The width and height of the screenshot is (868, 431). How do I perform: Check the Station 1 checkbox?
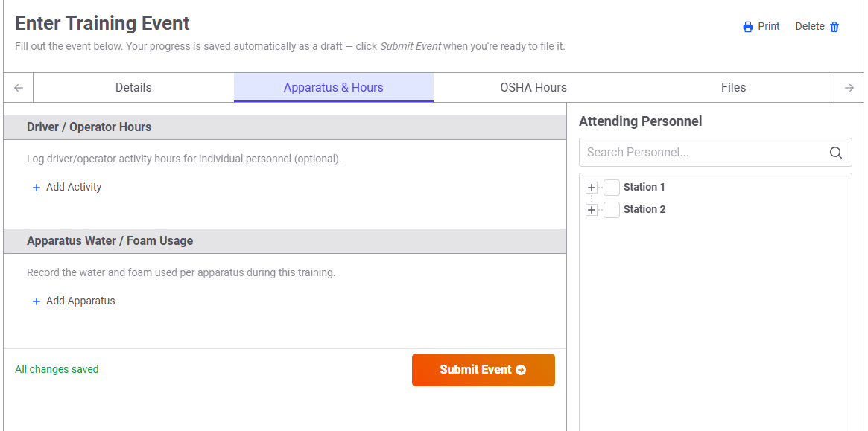(612, 188)
